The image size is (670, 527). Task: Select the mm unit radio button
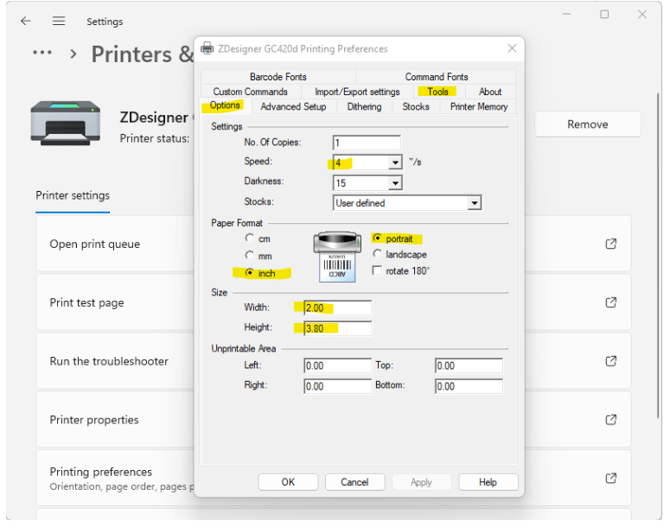pos(249,255)
